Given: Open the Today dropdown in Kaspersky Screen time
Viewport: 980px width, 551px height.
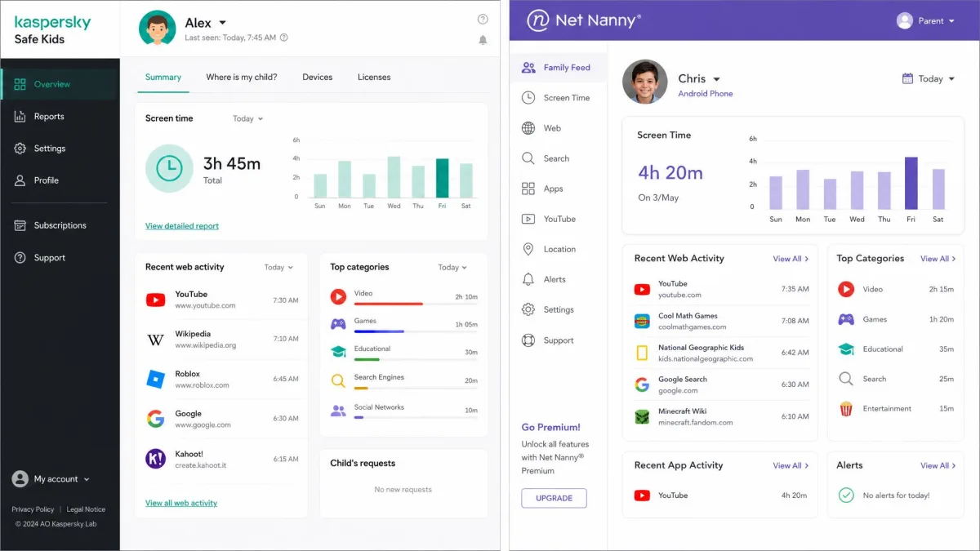Looking at the screenshot, I should tap(248, 119).
